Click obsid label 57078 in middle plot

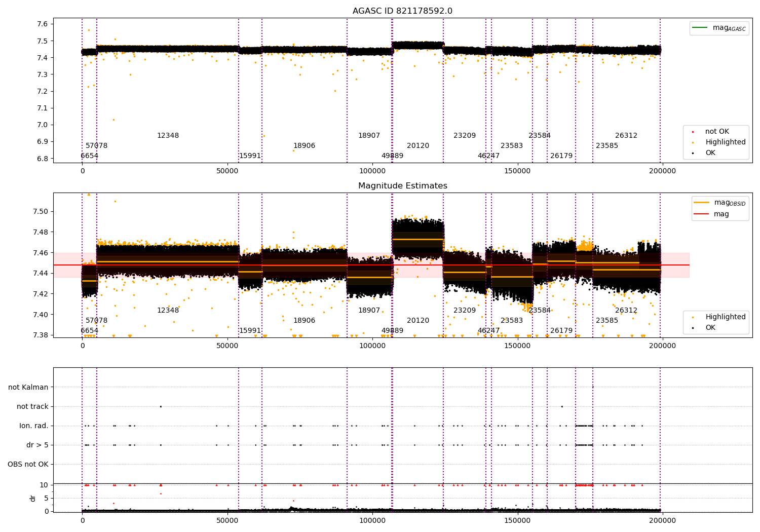point(97,321)
